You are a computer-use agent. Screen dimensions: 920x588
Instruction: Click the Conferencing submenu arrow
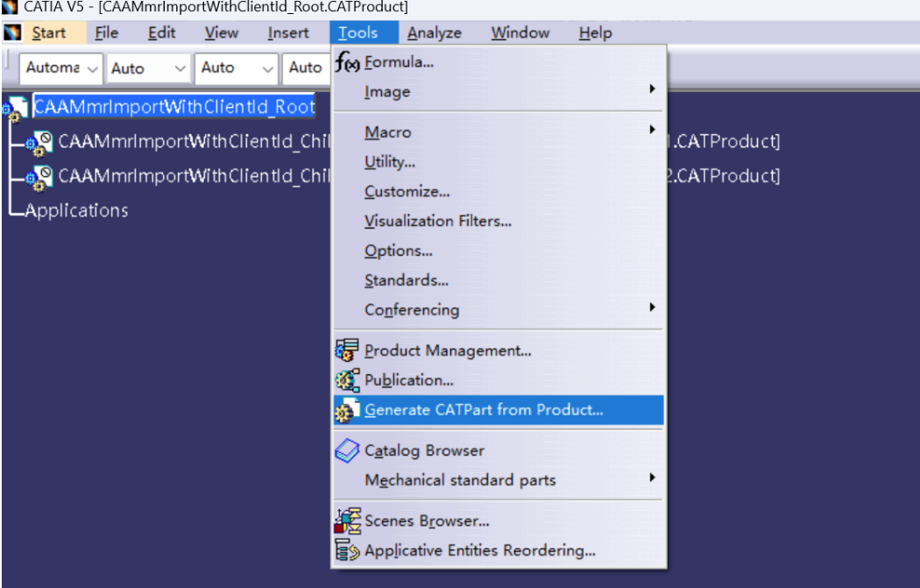[652, 307]
